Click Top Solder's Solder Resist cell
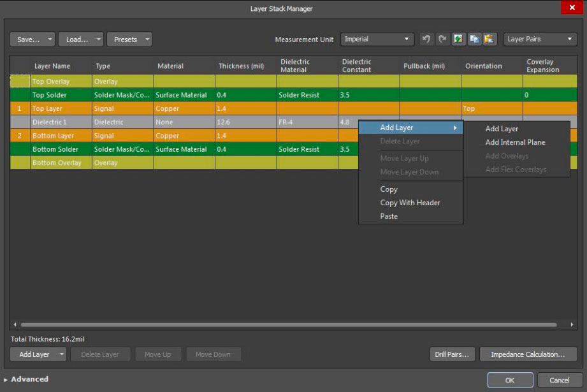The width and height of the screenshot is (587, 392). [x=307, y=95]
